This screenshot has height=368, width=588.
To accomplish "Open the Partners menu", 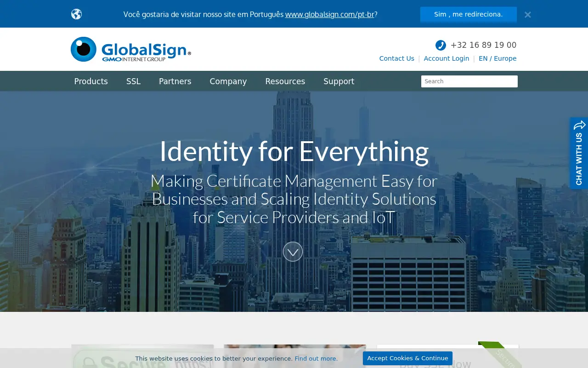I will tap(175, 81).
